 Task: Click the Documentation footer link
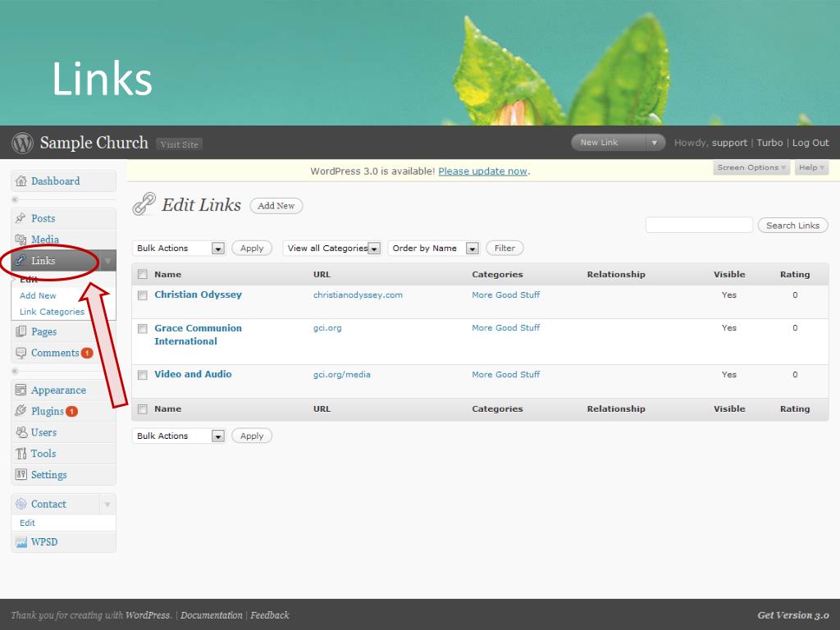(211, 615)
